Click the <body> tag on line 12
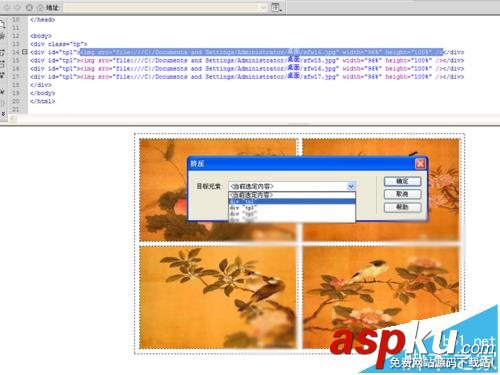Viewport: 500px width, 375px height. pyautogui.click(x=41, y=36)
